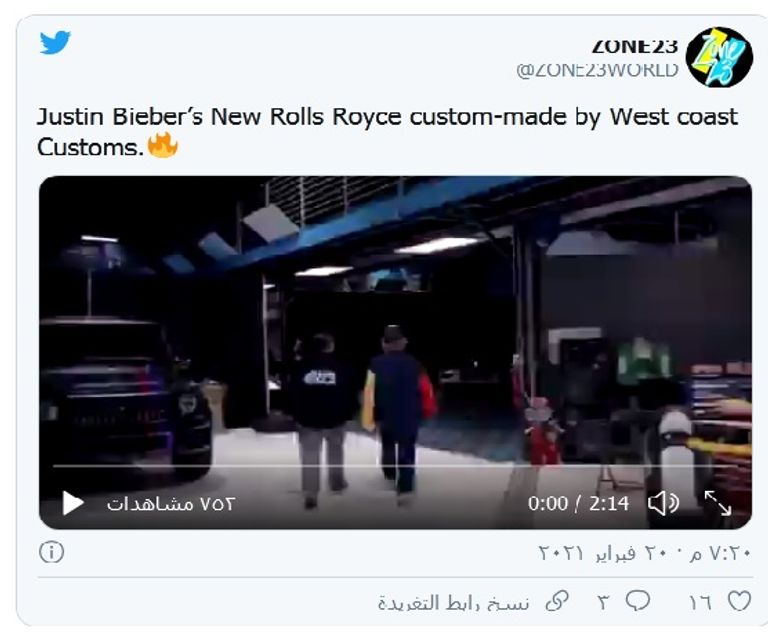Like the tweet with the heart icon

tap(738, 601)
